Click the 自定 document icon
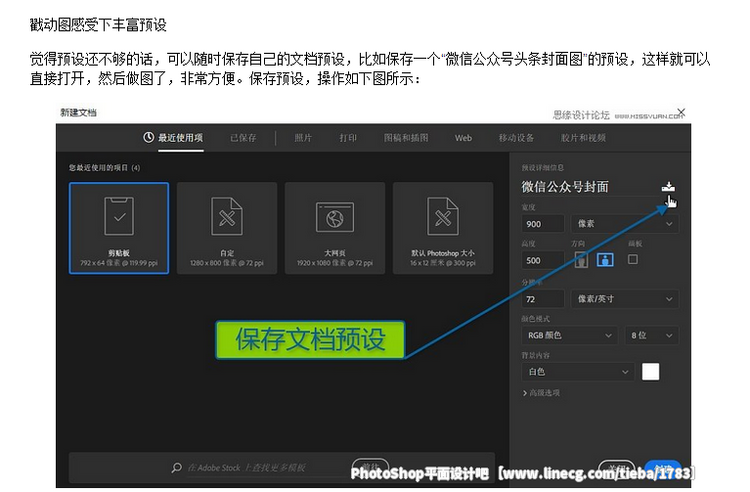The image size is (750, 492). coord(227,216)
